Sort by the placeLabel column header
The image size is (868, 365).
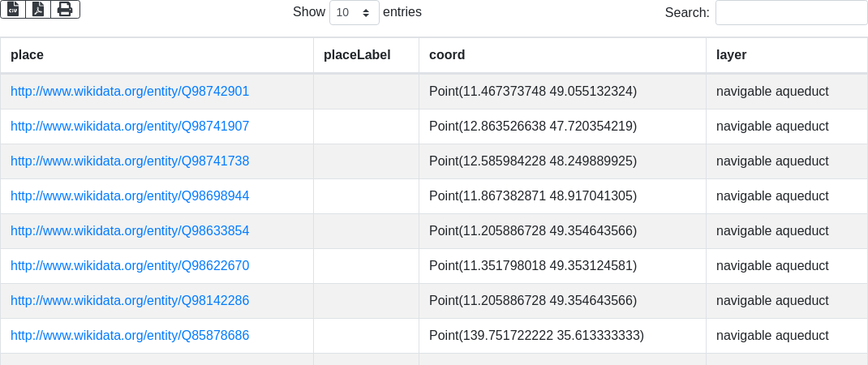point(357,55)
